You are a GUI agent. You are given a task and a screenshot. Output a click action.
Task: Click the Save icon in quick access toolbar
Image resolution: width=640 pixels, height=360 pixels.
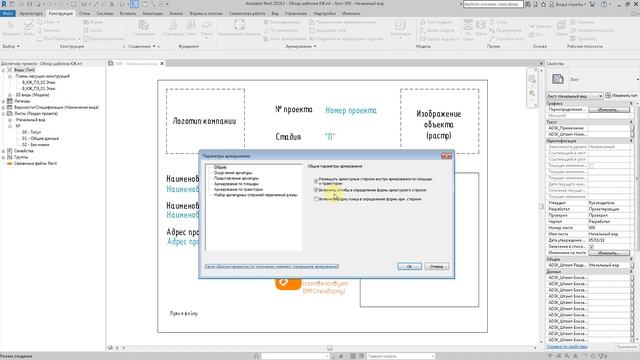point(29,4)
